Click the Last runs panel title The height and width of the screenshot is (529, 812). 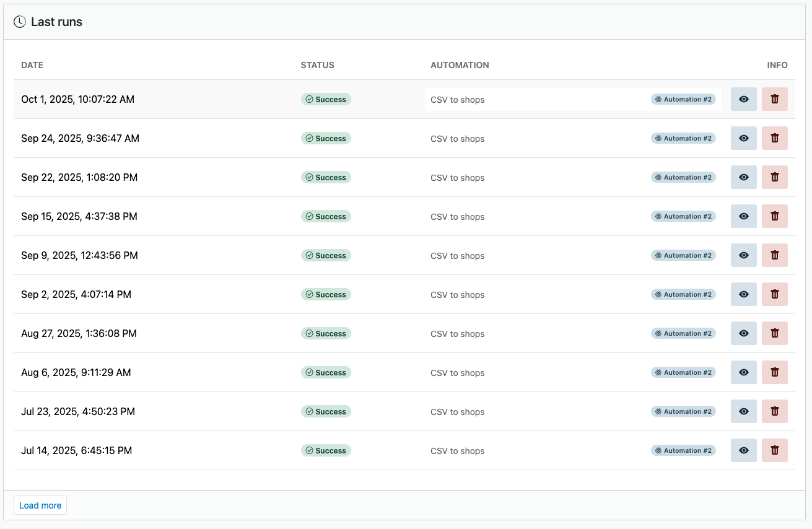pyautogui.click(x=56, y=22)
